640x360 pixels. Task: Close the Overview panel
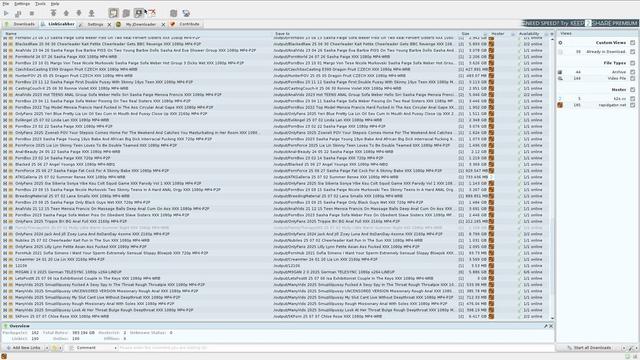(x=551, y=326)
